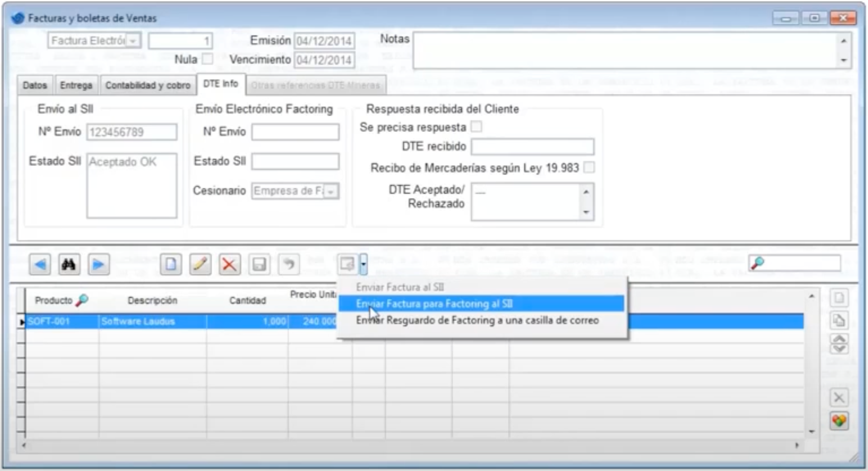Click the Factoring Estado SII field
The image size is (868, 471).
pos(295,161)
